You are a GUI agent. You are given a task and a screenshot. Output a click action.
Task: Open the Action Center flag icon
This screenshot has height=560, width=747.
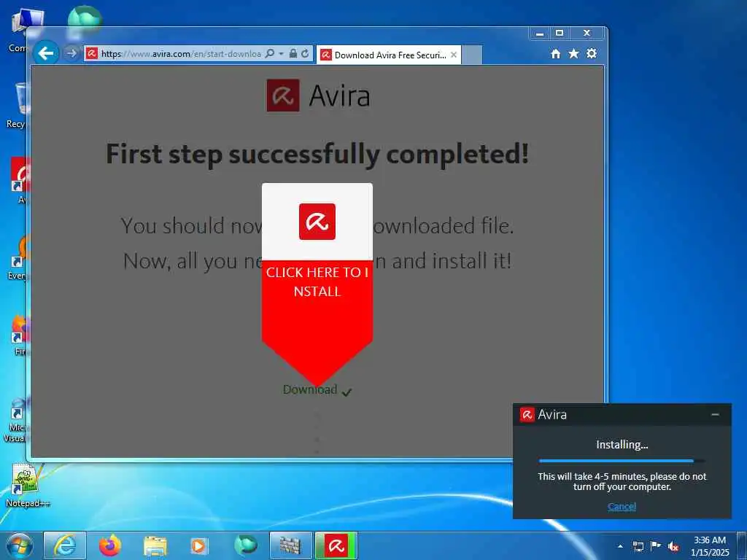(x=656, y=545)
